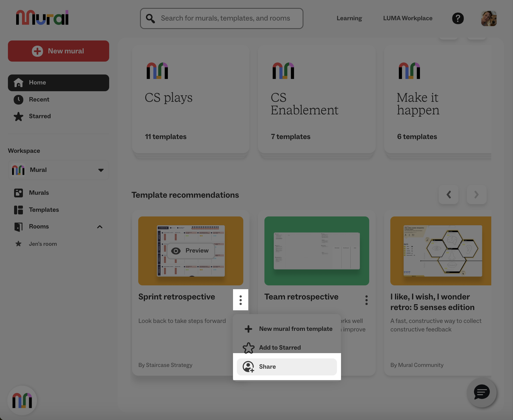Open the Team retrospective thumbnail
513x420 pixels.
(x=317, y=251)
